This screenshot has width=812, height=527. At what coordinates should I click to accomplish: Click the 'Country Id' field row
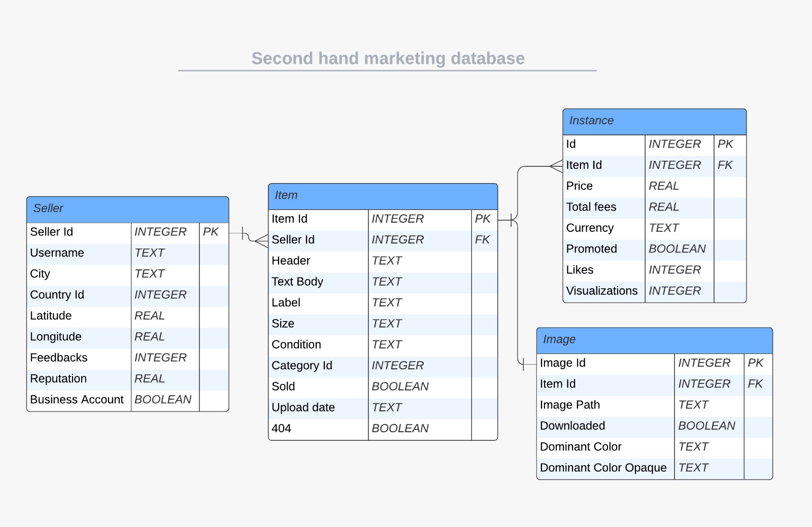(x=128, y=295)
